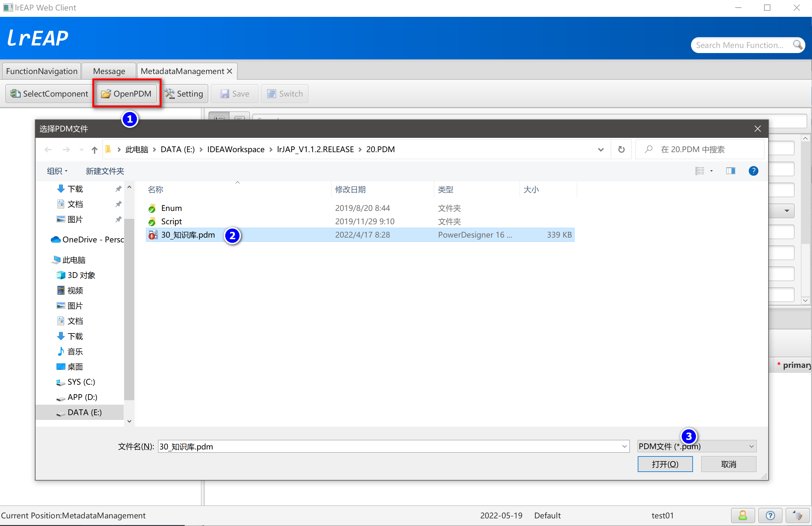Click the help icon in status bar
812x526 pixels.
coord(770,516)
